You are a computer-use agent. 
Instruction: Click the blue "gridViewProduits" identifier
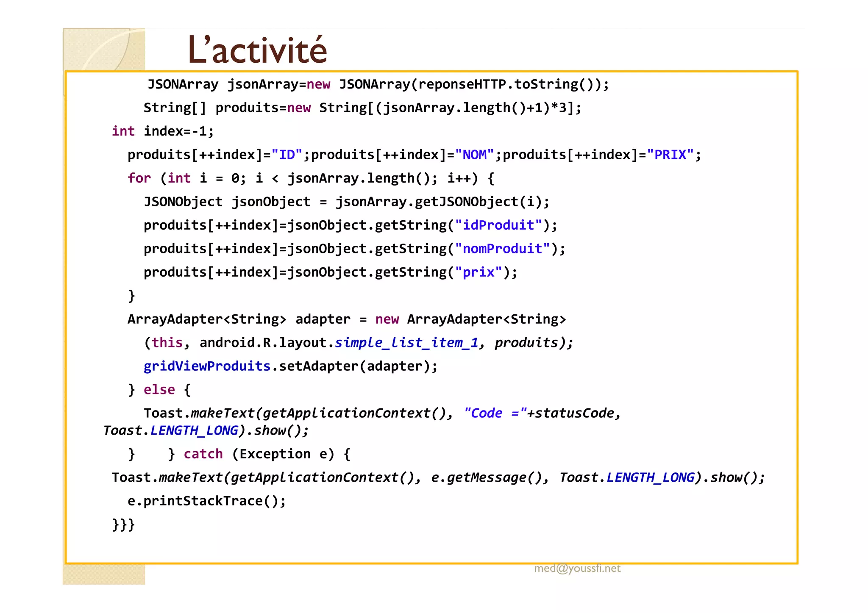point(207,366)
